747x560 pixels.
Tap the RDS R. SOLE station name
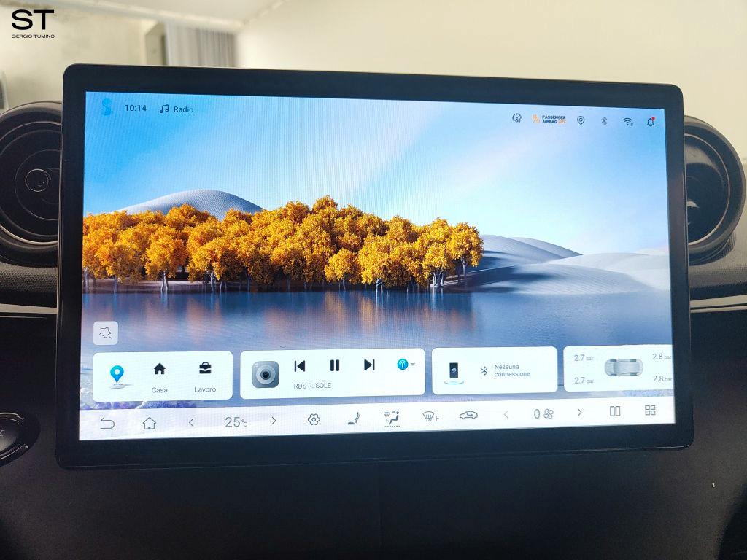point(312,386)
